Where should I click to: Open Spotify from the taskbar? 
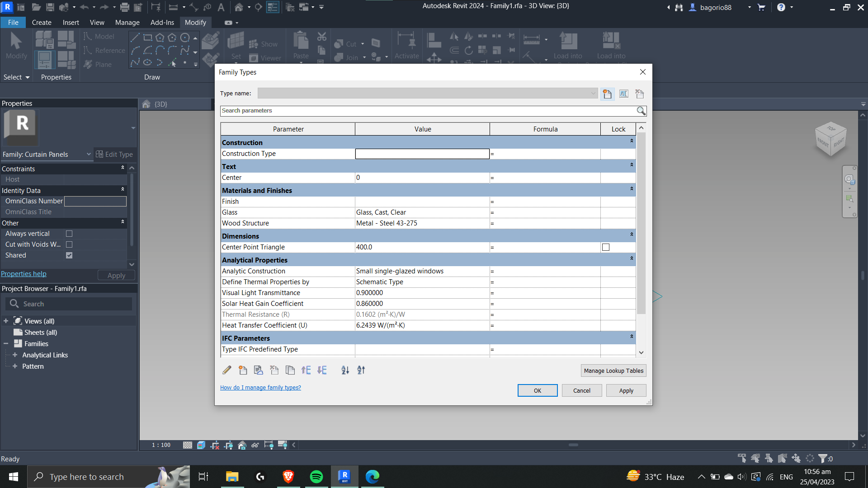(316, 477)
